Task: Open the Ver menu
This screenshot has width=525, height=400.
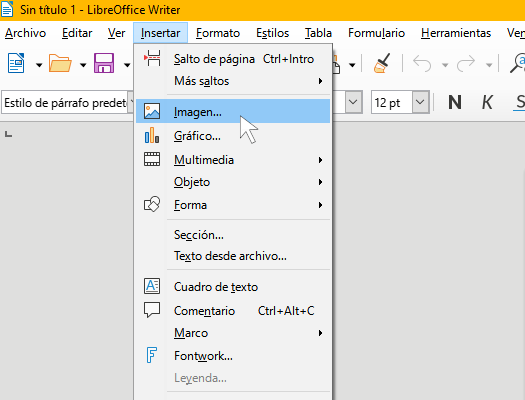Action: coord(117,33)
